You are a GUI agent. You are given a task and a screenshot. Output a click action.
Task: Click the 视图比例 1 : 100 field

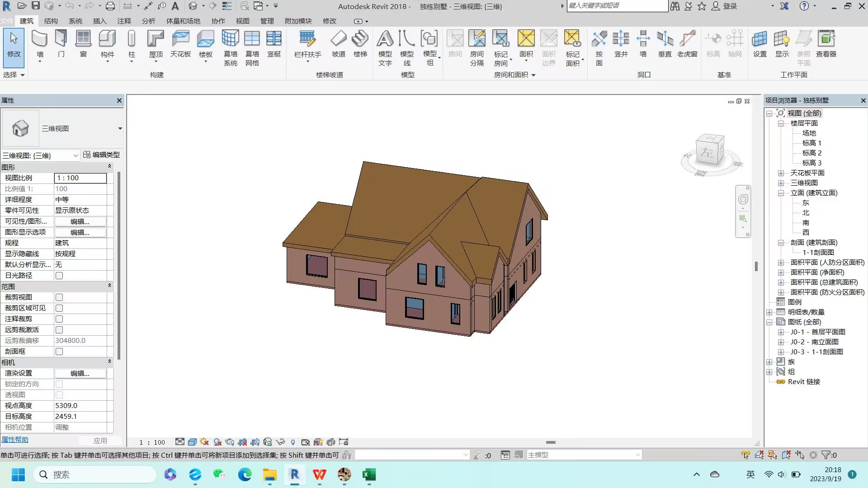coord(80,178)
